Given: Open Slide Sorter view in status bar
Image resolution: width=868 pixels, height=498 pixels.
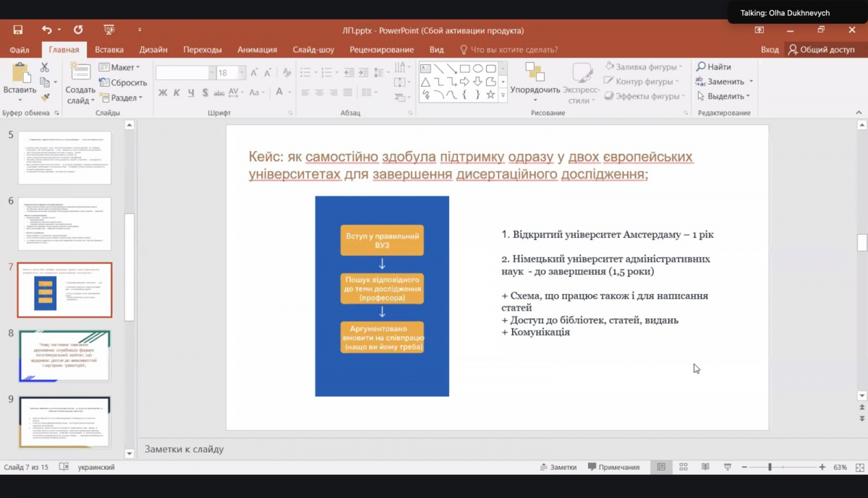Looking at the screenshot, I should tap(683, 467).
